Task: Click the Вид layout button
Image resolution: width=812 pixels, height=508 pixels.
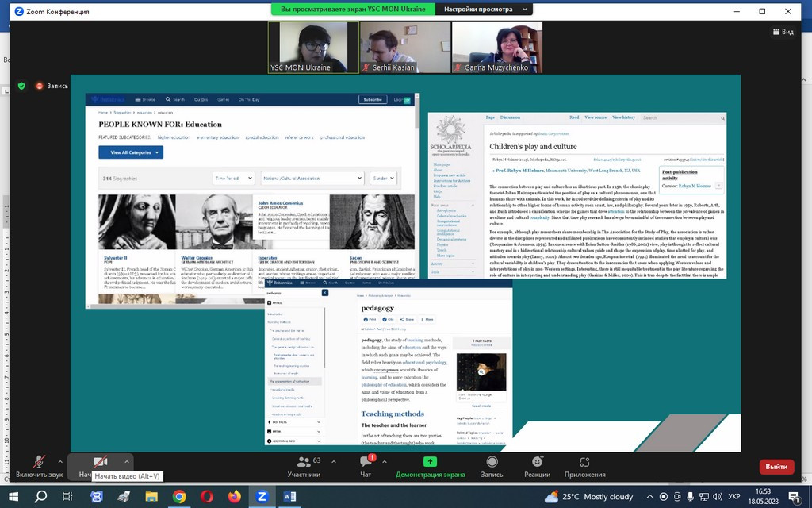Action: 783,32
